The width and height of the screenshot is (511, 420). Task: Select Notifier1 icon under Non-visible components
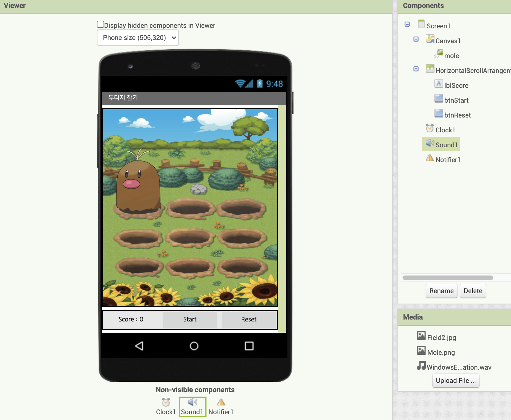tap(221, 402)
